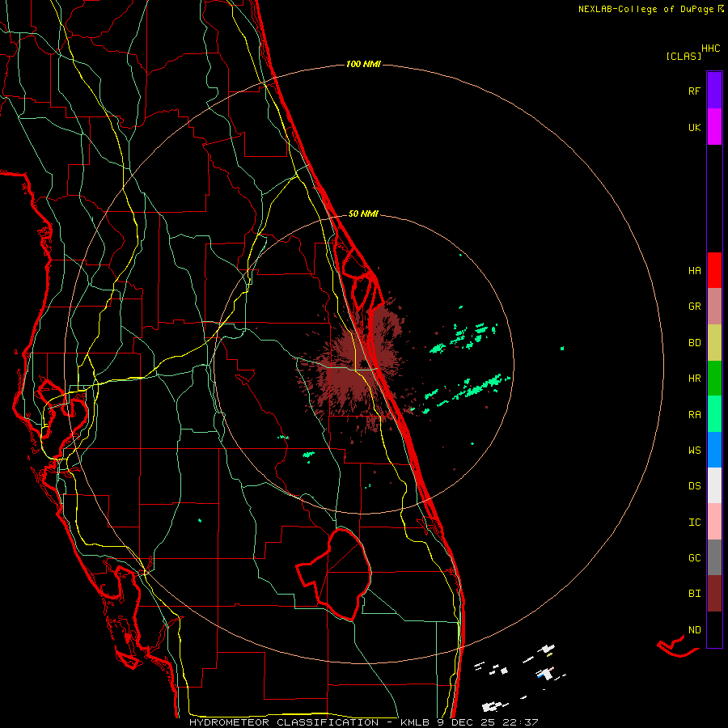The width and height of the screenshot is (728, 728).
Task: Click the HHC product code text
Action: 711,49
